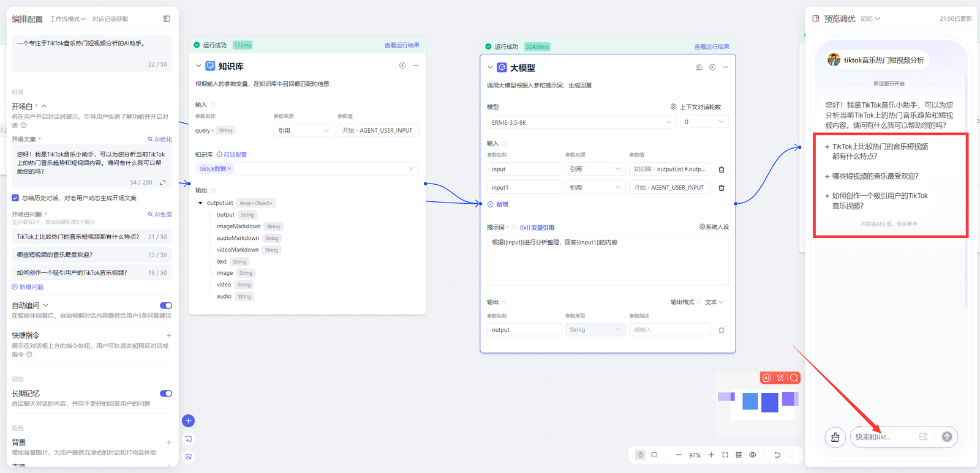Undo the last canvas action
This screenshot has height=473, width=980.
777,455
